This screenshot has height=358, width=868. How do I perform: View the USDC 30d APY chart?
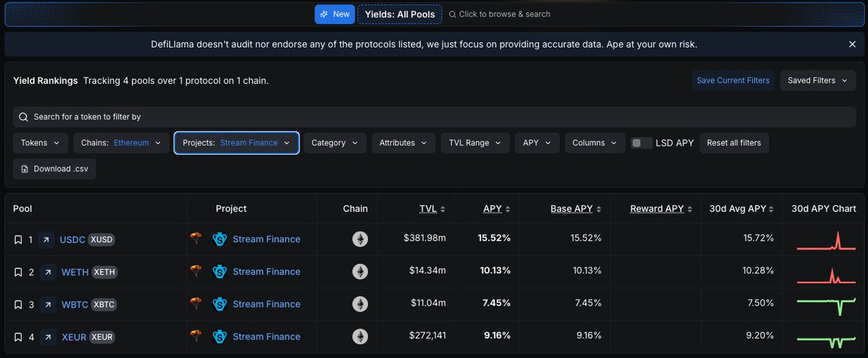(825, 239)
